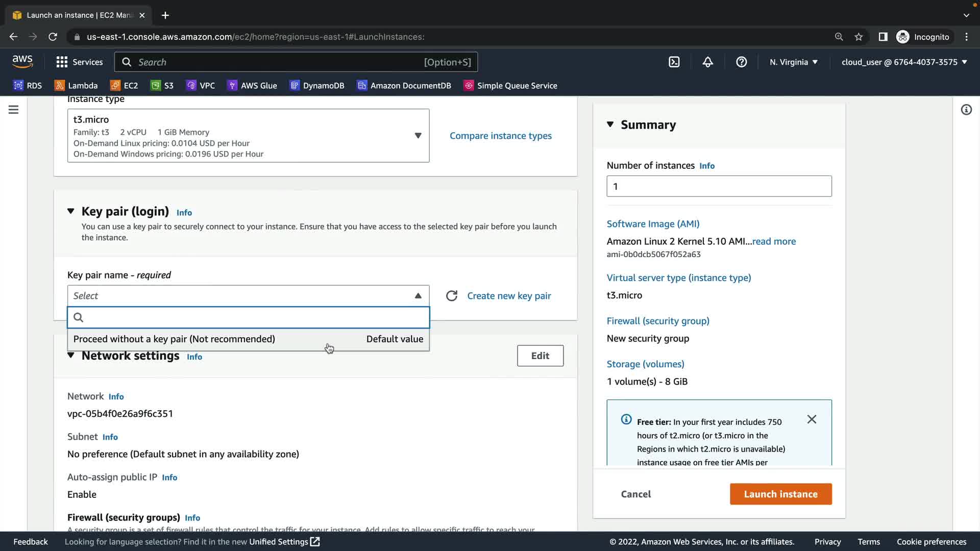Expand the instance type dropdown
This screenshot has width=980, height=551.
418,136
